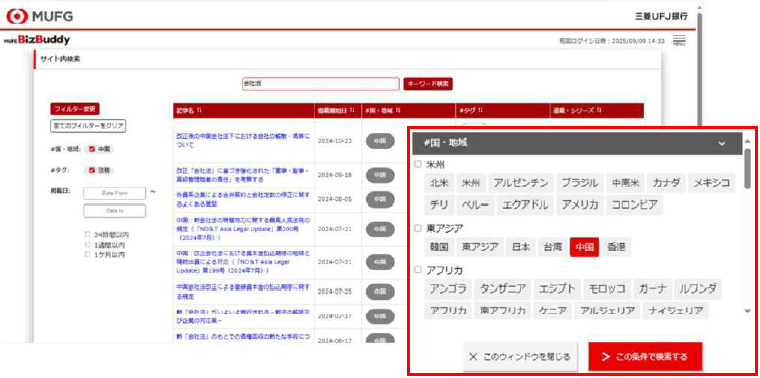This screenshot has height=378, width=760.
Task: Open the Asia Legal Update 第200号 article
Action: 243,229
